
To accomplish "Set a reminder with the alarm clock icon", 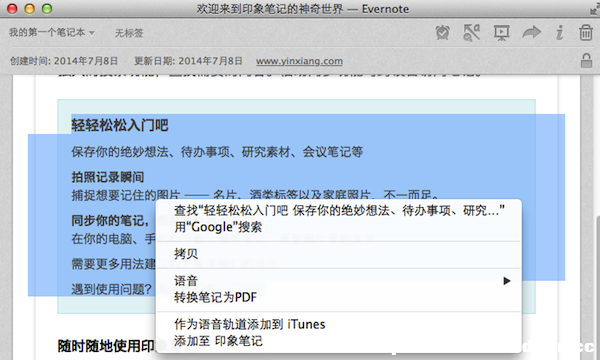I will click(443, 33).
